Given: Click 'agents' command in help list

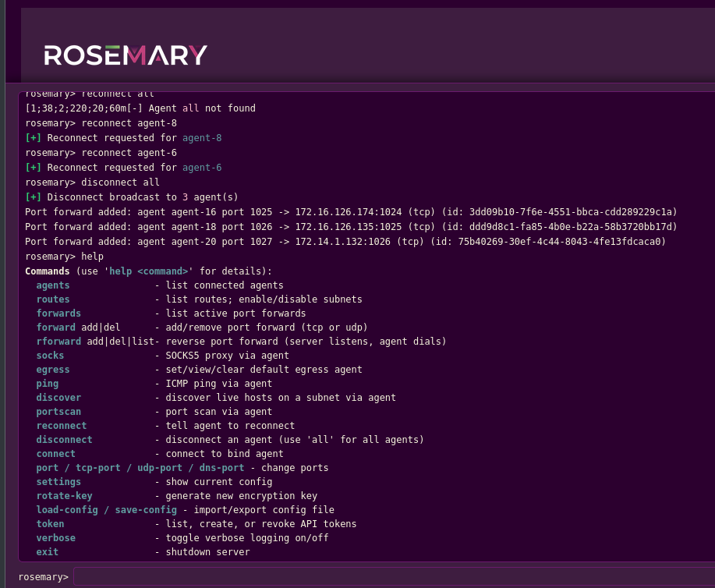Looking at the screenshot, I should [x=53, y=285].
